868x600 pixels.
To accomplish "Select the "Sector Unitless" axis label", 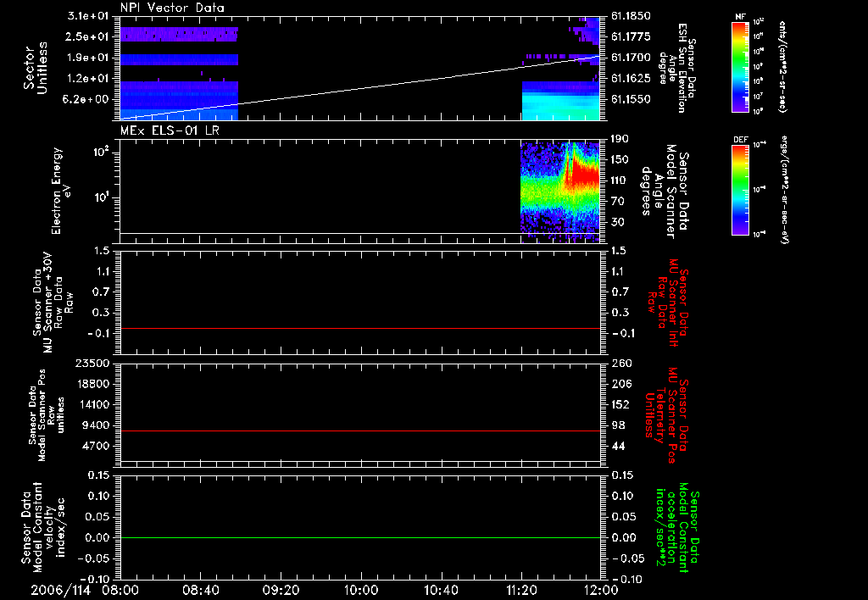I will (36, 68).
